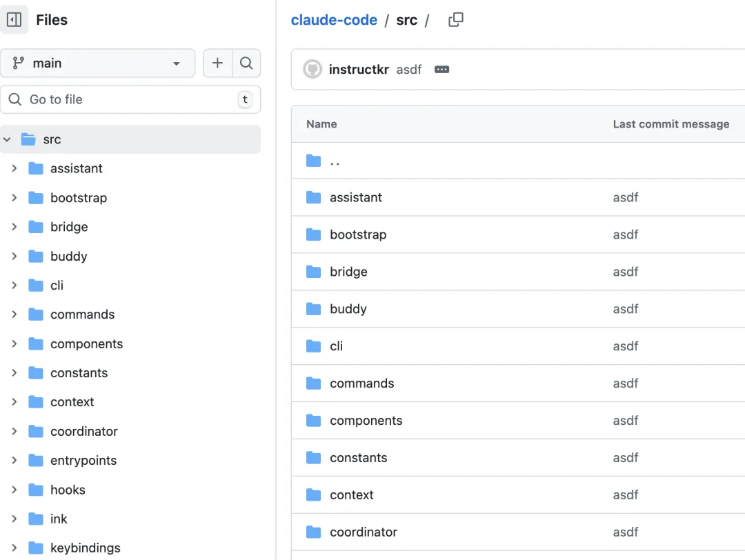The image size is (745, 560).
Task: Click the parent directory folder icon
Action: (x=314, y=161)
